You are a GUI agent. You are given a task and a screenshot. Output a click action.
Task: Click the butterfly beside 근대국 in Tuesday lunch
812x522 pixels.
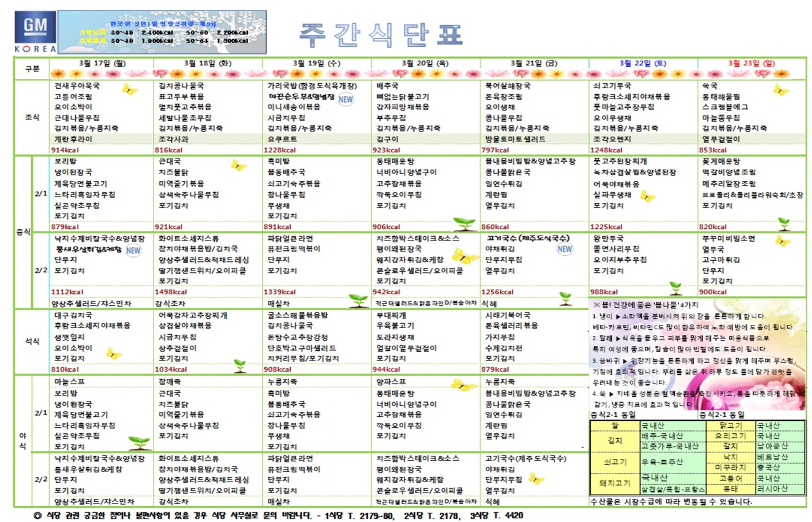point(238,165)
